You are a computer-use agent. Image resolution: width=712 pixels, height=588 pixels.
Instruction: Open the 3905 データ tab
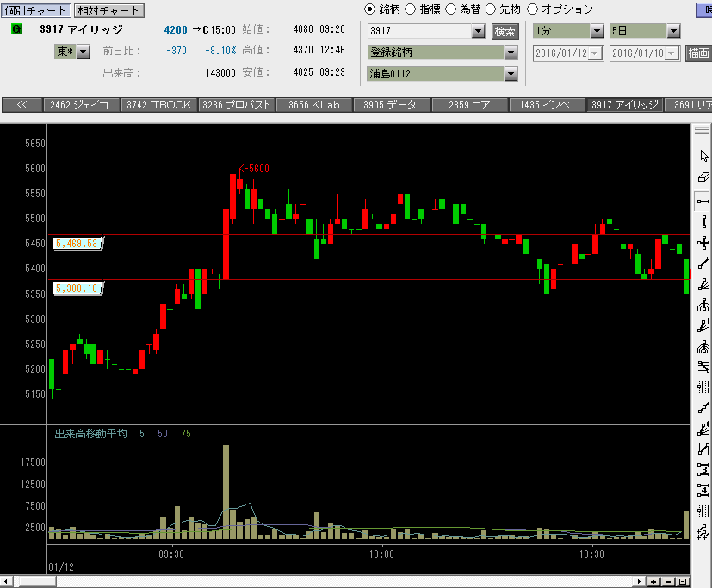[x=393, y=105]
